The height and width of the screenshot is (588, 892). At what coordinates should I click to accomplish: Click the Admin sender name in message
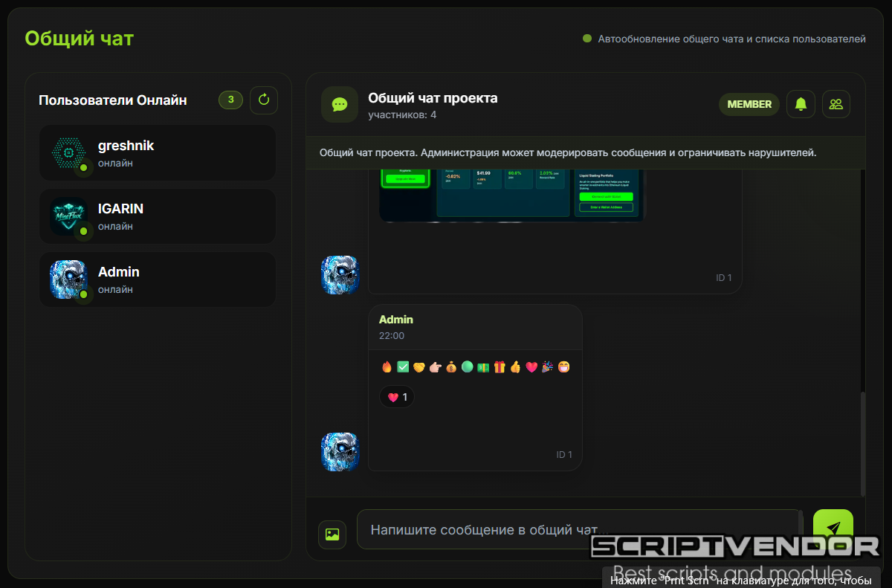tap(396, 320)
